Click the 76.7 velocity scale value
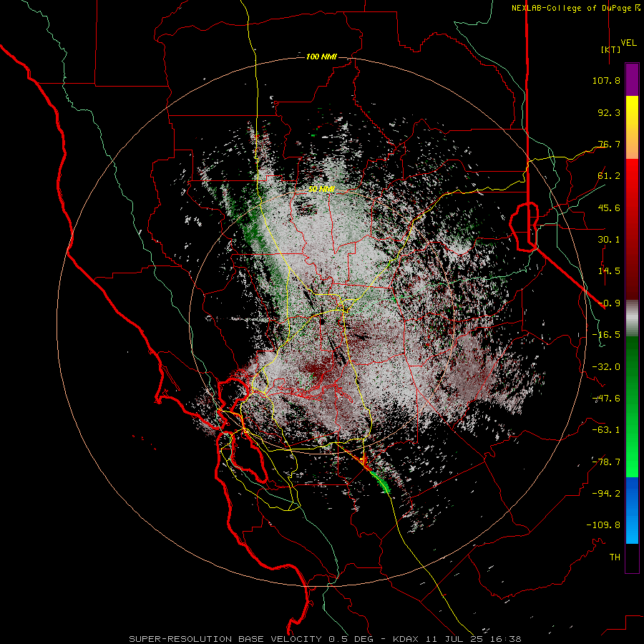This screenshot has width=644, height=644. click(x=609, y=144)
